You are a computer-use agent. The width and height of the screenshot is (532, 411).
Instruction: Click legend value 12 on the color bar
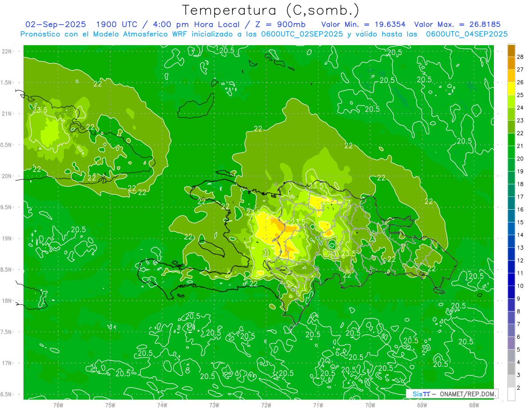[520, 260]
